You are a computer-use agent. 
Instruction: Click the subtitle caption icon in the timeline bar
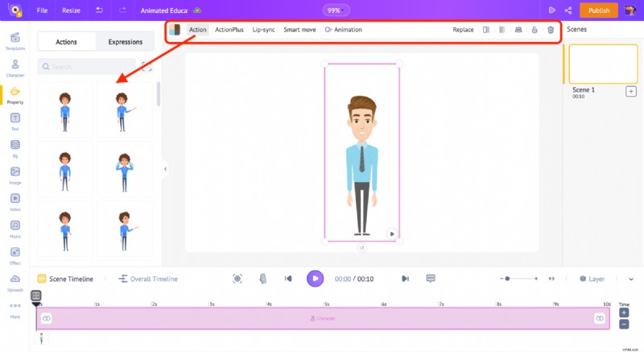point(431,279)
